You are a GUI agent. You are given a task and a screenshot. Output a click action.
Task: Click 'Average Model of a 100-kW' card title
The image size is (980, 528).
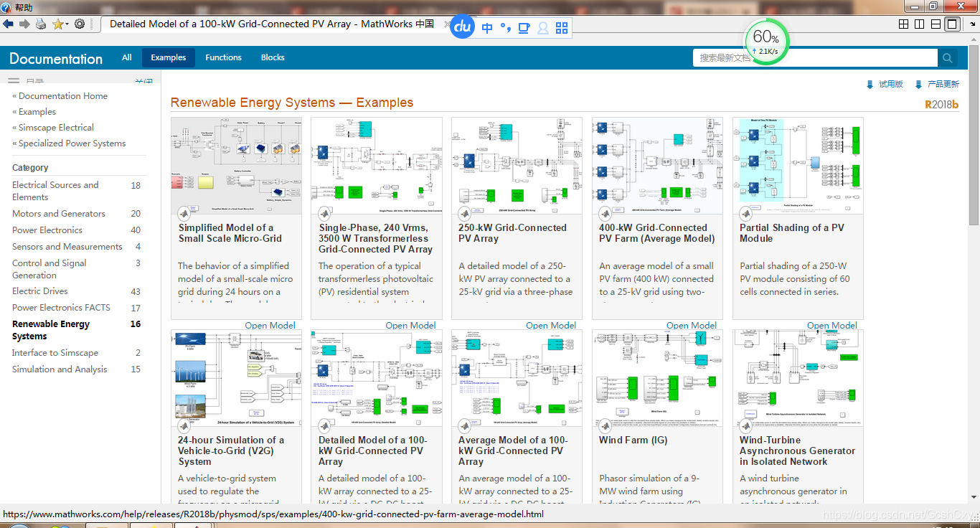click(512, 451)
